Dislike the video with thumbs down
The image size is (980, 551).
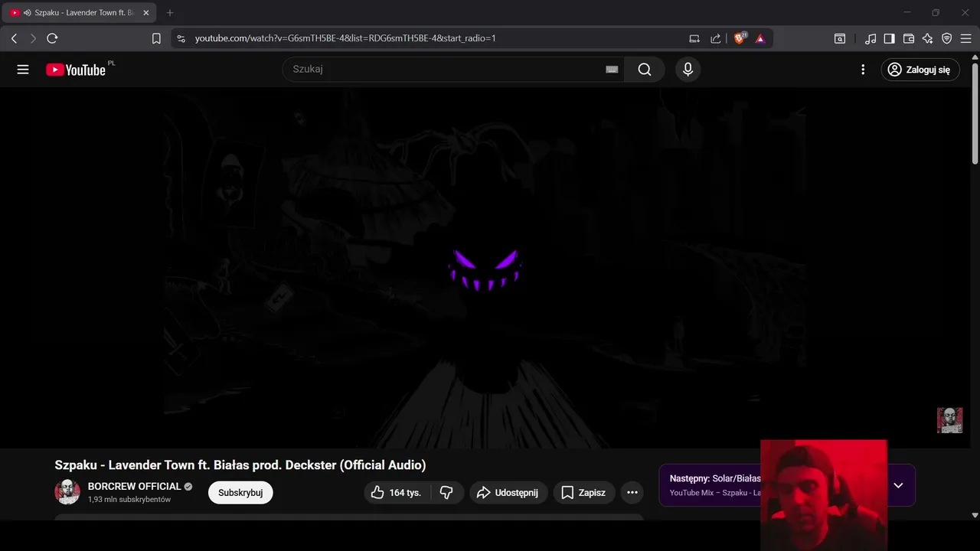[x=446, y=493]
